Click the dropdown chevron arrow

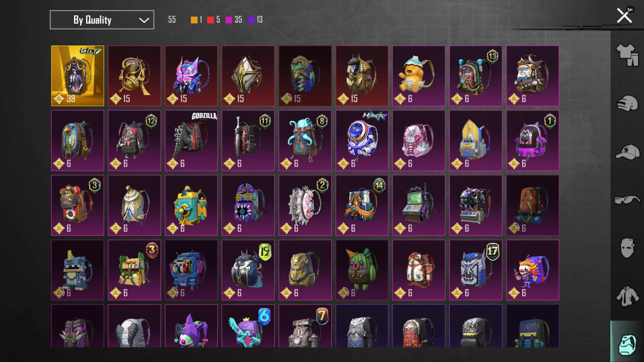click(x=144, y=20)
